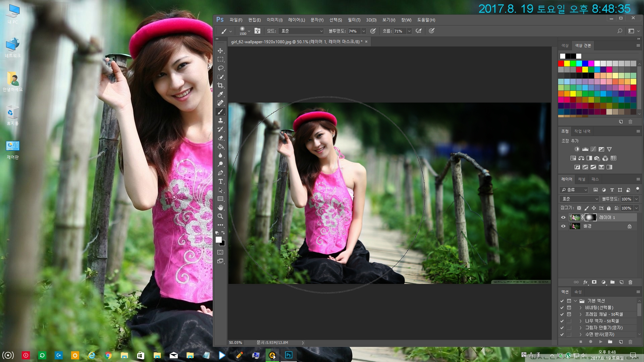Click the 50.05% zoom level field
The height and width of the screenshot is (362, 644).
235,343
